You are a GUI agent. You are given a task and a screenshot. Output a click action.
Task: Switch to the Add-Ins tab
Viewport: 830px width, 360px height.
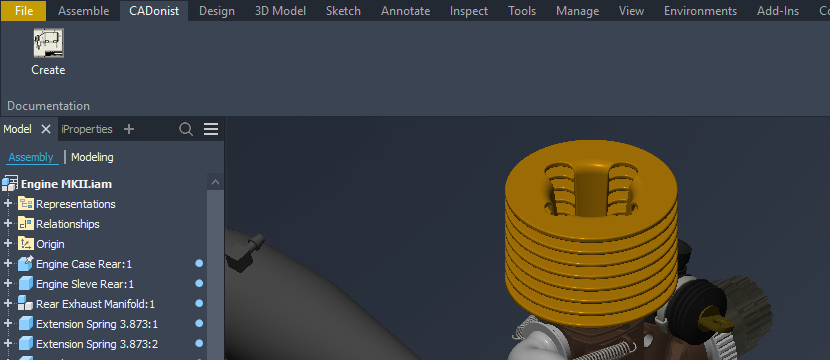point(778,11)
